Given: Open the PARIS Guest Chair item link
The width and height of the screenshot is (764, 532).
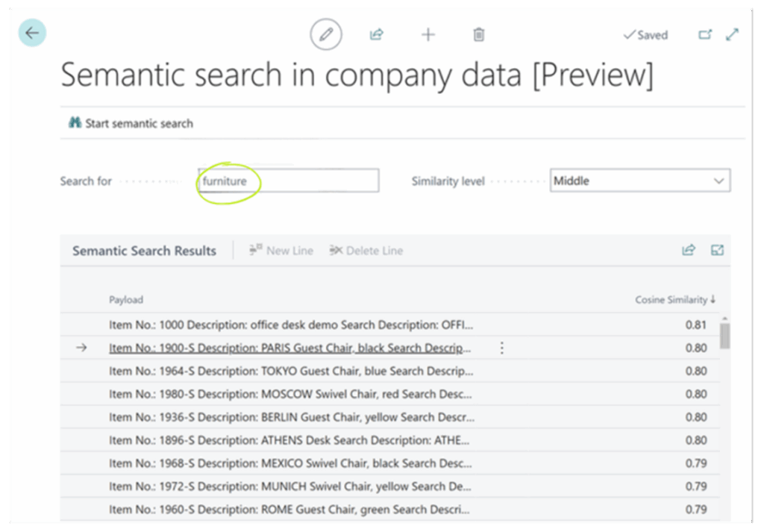Looking at the screenshot, I should click(x=289, y=348).
